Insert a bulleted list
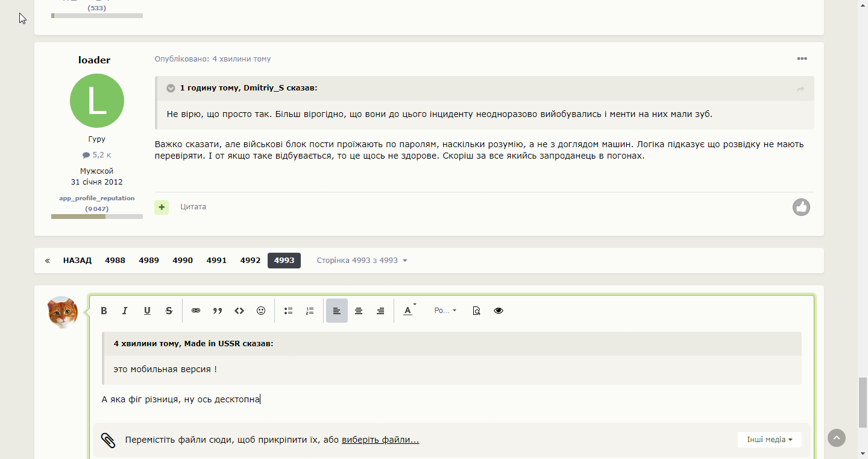Image resolution: width=868 pixels, height=459 pixels. (x=288, y=311)
